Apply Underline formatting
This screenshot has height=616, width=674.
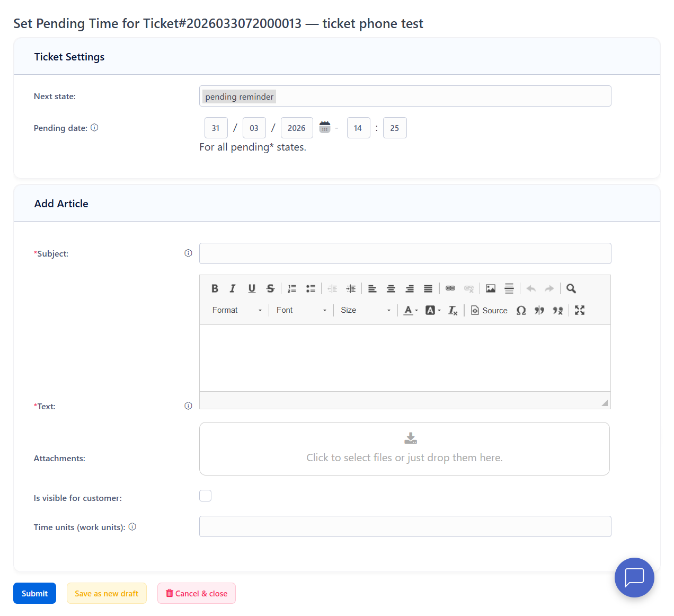(x=252, y=288)
